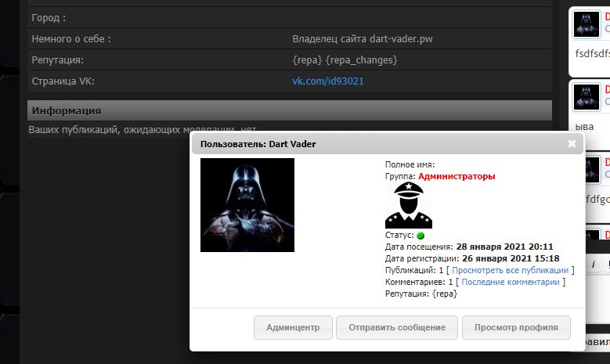Click the fsdfsdf comment text

[x=593, y=53]
